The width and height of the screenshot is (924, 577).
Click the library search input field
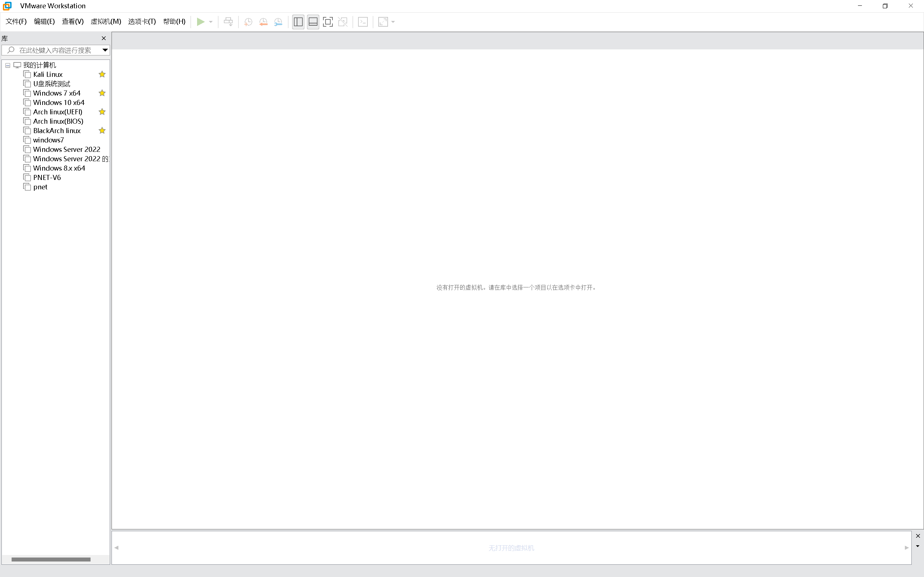[55, 50]
